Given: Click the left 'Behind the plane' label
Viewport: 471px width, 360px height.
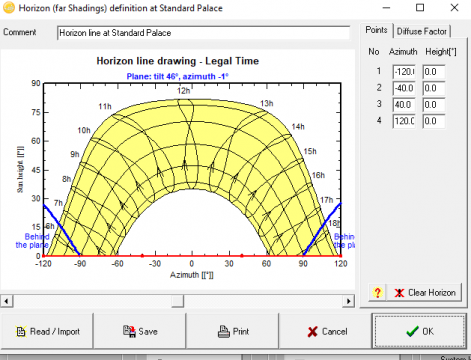Looking at the screenshot, I should tap(33, 241).
